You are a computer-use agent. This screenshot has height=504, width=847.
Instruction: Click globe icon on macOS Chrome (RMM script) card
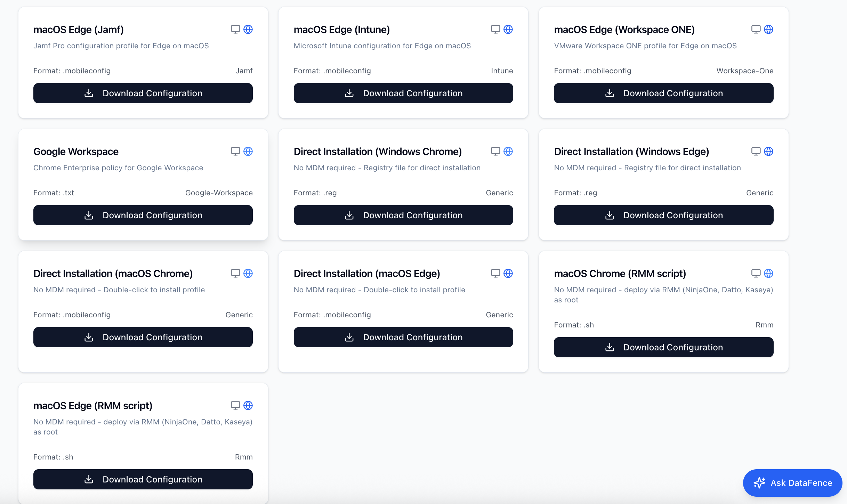click(768, 274)
